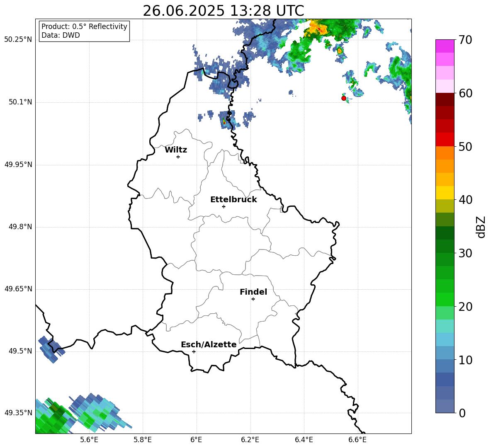
Task: Click the 5.6°E longitude label
Action: [x=89, y=440]
